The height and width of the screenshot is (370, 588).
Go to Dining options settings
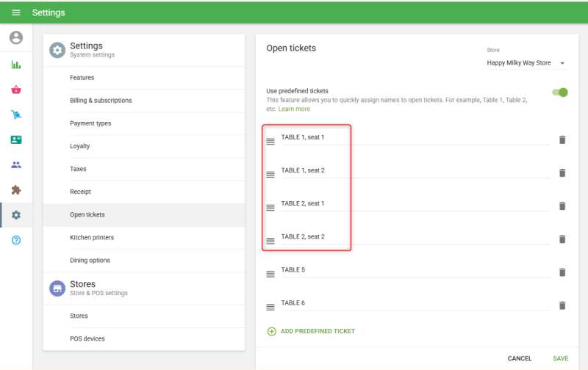(x=90, y=261)
